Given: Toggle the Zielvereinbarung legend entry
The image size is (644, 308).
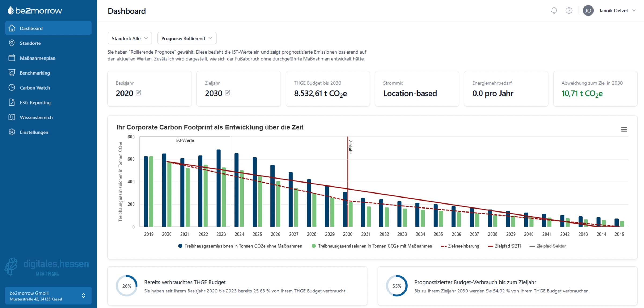Looking at the screenshot, I should click(463, 246).
